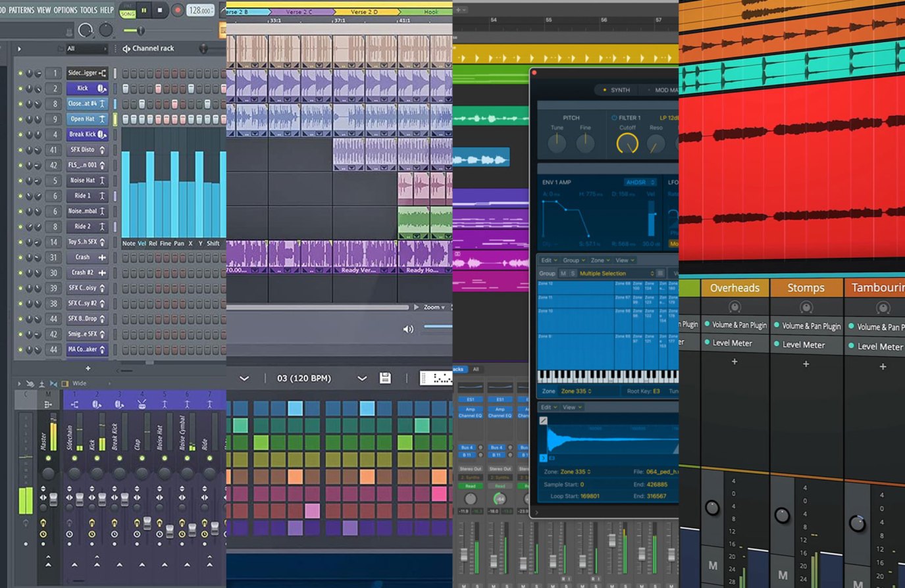This screenshot has height=588, width=905.
Task: Mute the rightmost track using its M button
Action: pyautogui.click(x=858, y=583)
